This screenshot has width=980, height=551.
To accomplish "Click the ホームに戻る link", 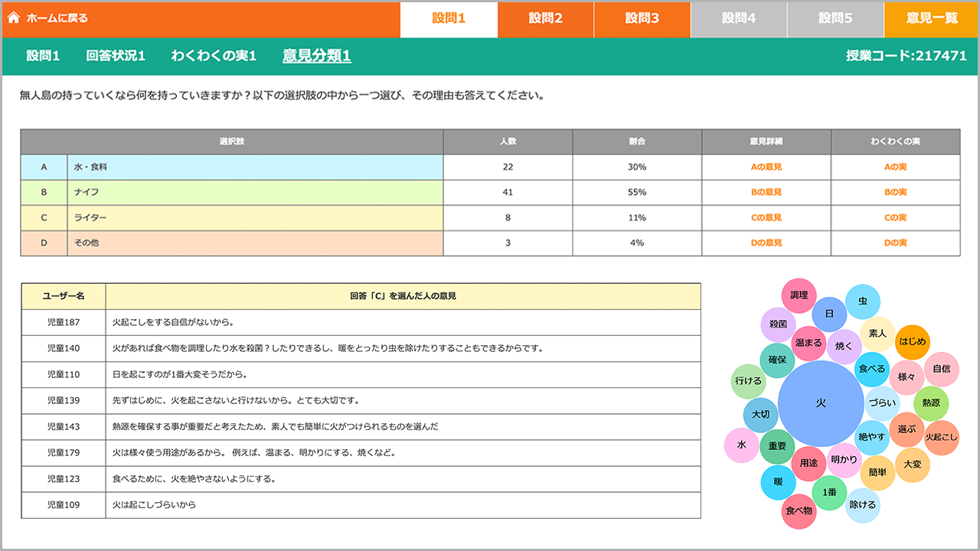I will point(57,18).
